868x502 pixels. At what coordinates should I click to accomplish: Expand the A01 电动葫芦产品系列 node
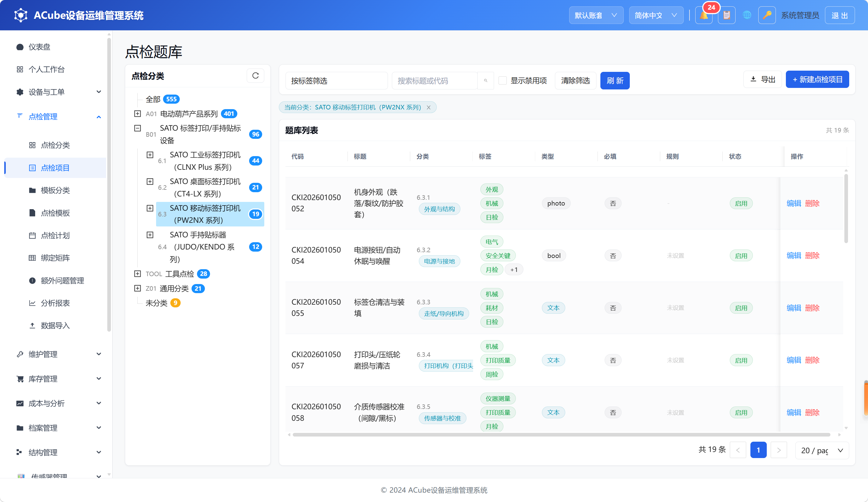pyautogui.click(x=137, y=114)
